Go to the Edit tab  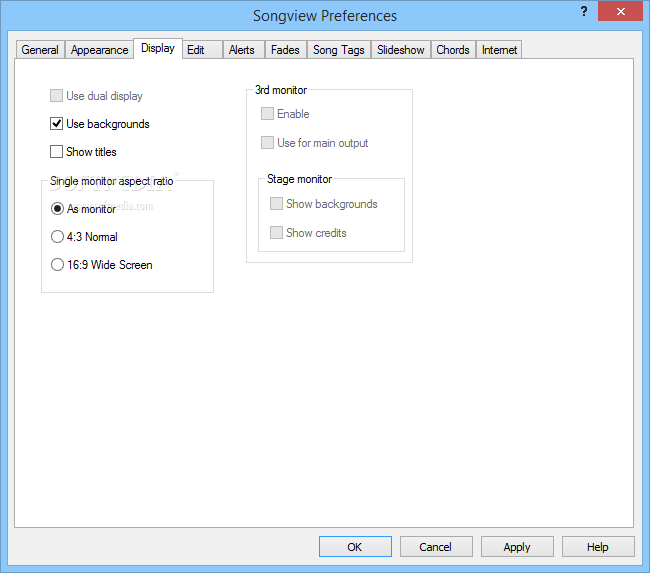pos(202,50)
